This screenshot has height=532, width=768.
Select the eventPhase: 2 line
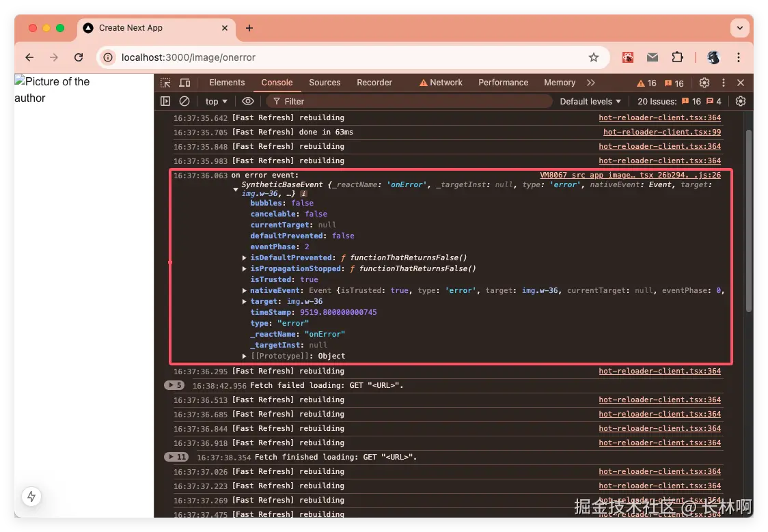279,247
